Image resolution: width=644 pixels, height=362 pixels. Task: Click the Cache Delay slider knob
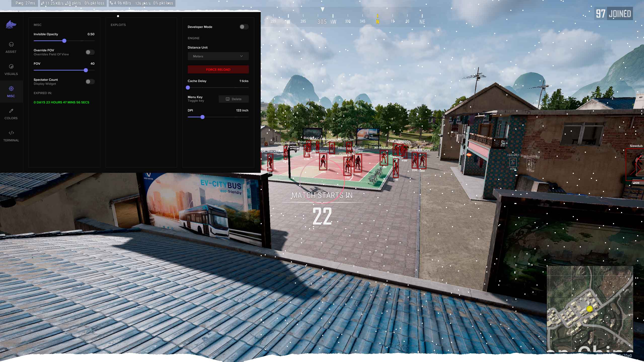[188, 88]
